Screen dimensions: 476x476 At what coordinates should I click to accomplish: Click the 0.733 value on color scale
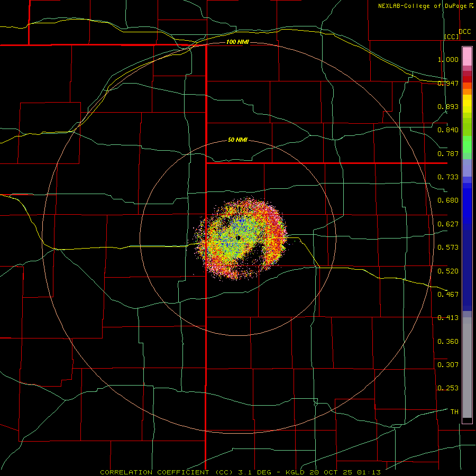tap(448, 177)
